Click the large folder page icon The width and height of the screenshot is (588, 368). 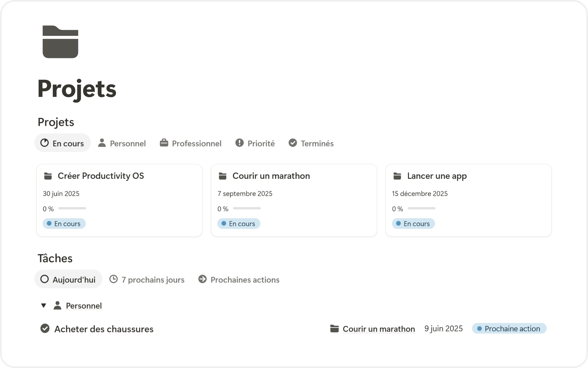pos(60,42)
